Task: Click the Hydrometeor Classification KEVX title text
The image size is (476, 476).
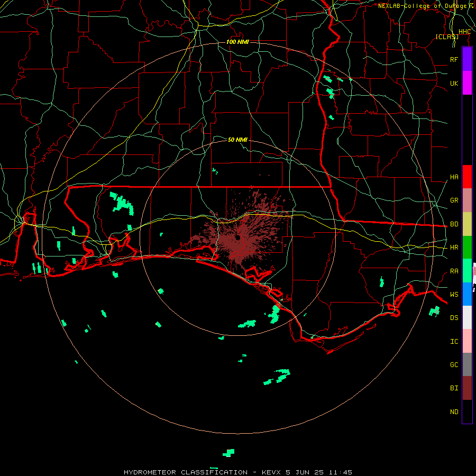Action: point(237,472)
